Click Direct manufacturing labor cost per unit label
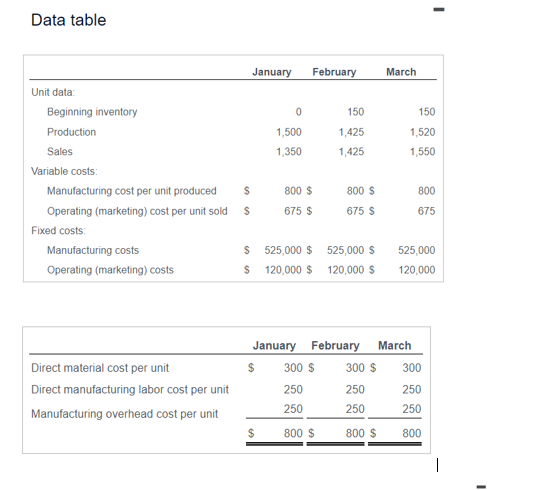This screenshot has width=540, height=490. click(130, 390)
